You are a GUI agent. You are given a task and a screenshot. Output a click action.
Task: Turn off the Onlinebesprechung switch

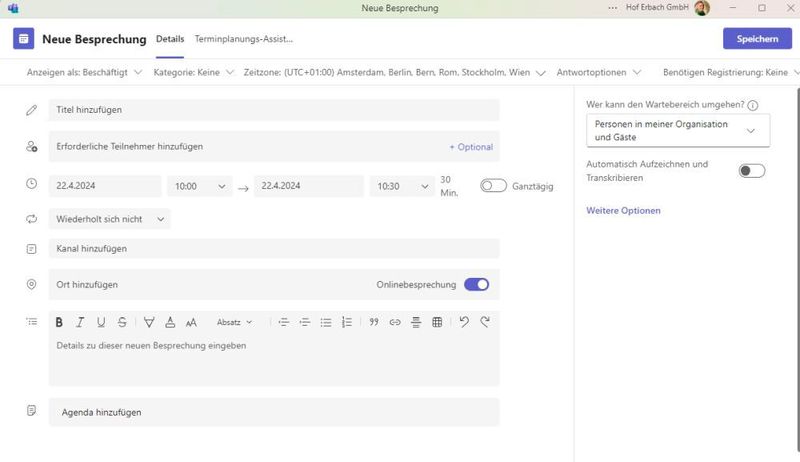pos(476,284)
